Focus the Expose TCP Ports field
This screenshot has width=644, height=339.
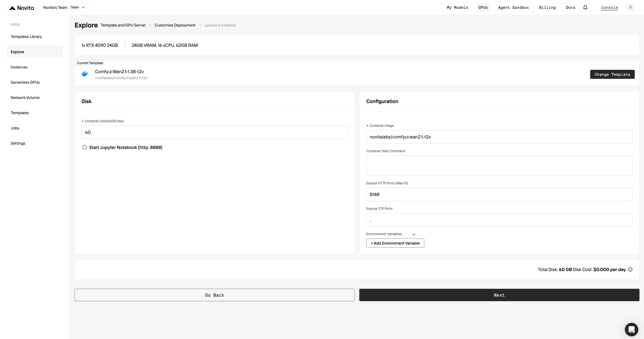(499, 220)
